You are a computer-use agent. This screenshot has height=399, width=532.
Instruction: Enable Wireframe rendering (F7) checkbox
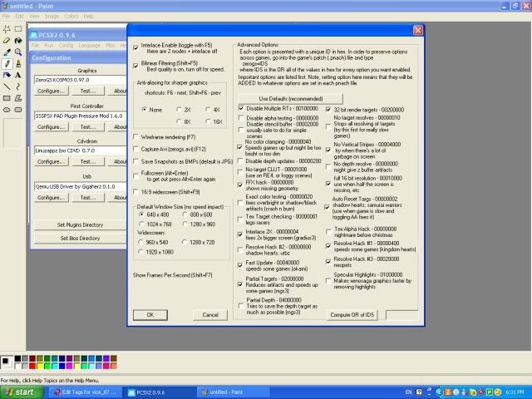[x=136, y=136]
